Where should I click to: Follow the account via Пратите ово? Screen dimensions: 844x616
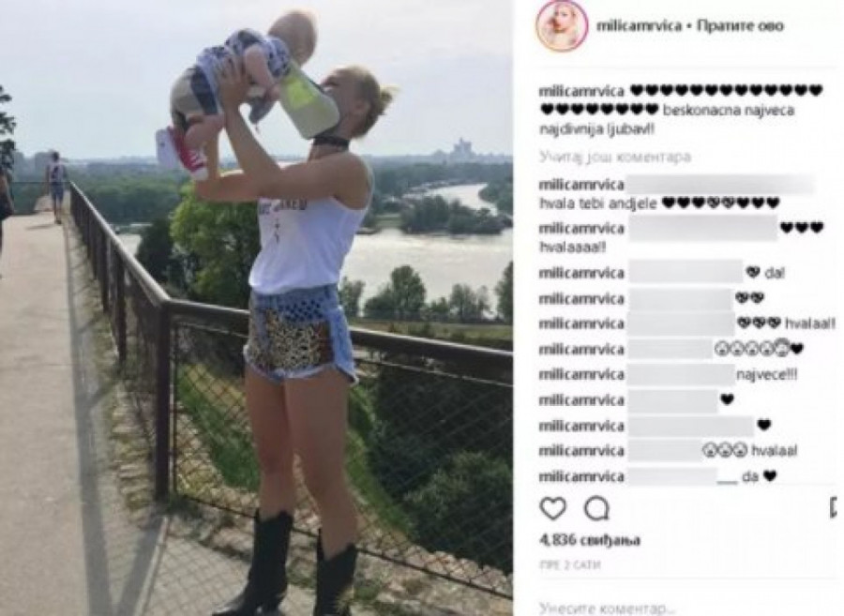740,26
